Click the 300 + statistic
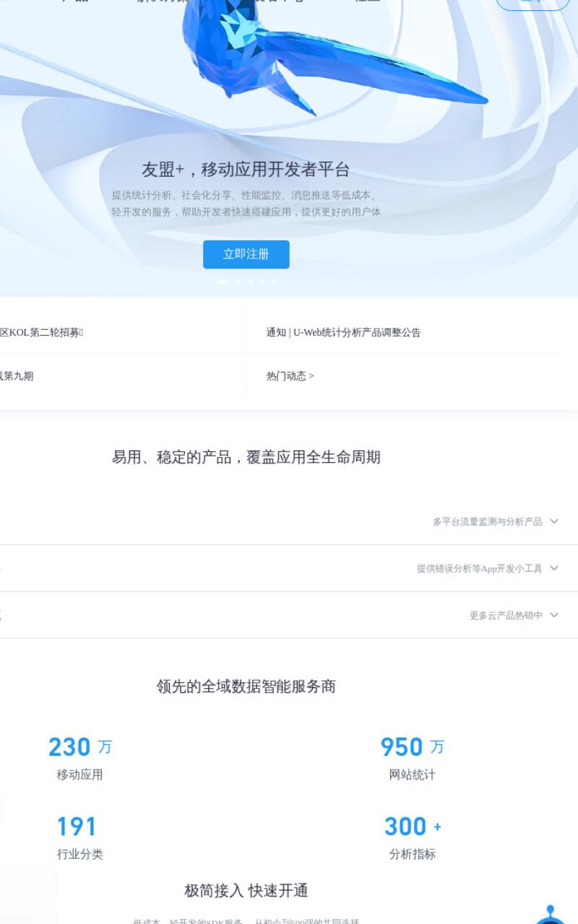Screen dimensions: 578x924 (413, 827)
